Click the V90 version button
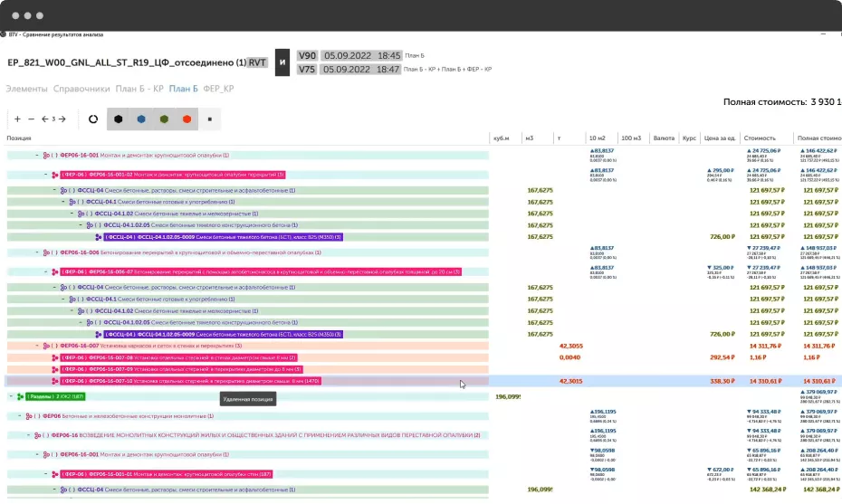Image resolution: width=842 pixels, height=504 pixels. [x=307, y=55]
